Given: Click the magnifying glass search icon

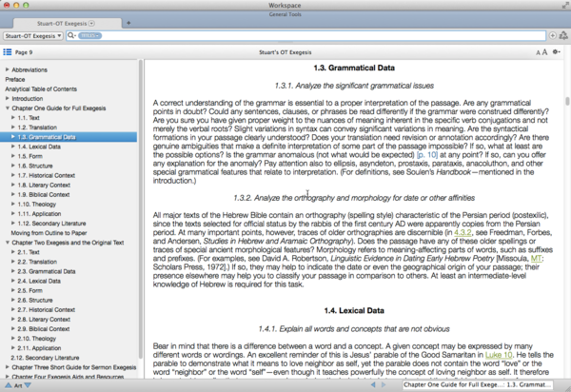Looking at the screenshot, I should pyautogui.click(x=72, y=35).
